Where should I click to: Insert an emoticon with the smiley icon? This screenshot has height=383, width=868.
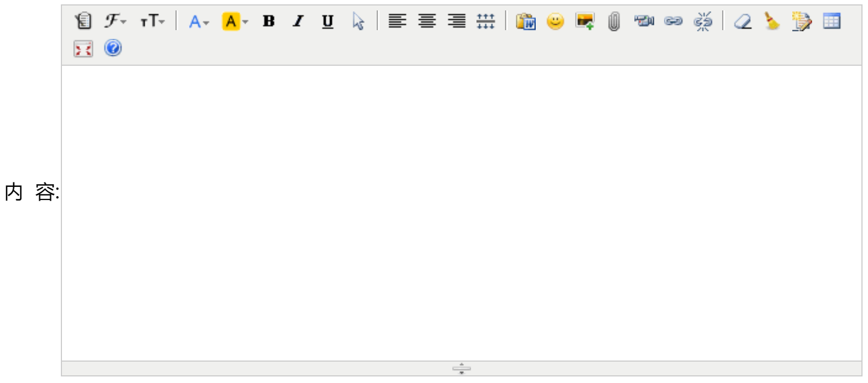(x=555, y=21)
